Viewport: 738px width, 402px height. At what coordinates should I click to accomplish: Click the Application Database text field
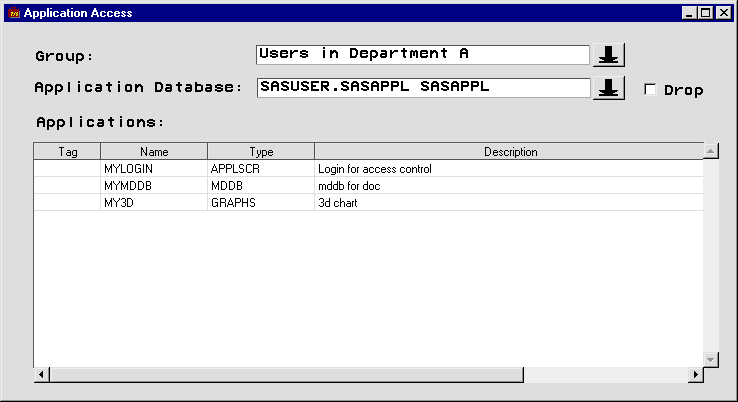(423, 87)
